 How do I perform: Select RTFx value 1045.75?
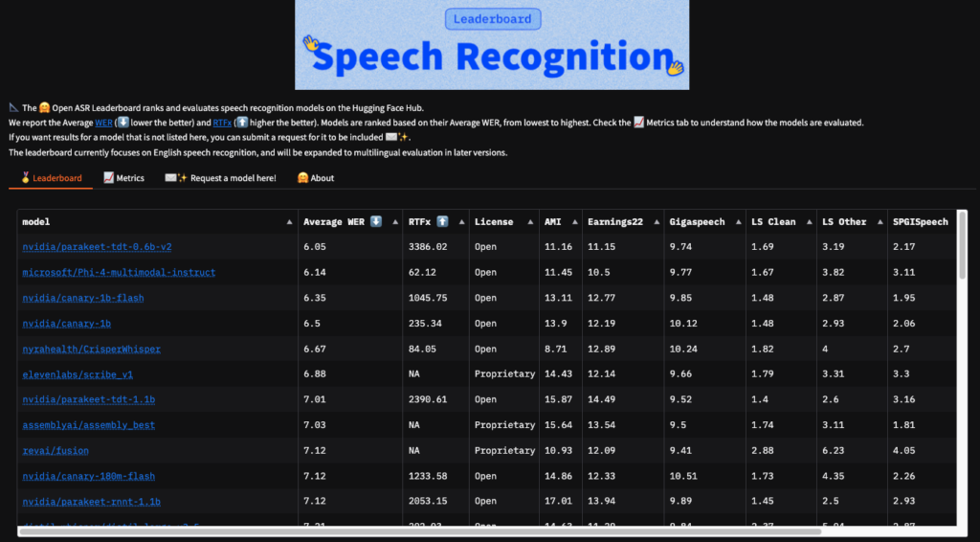428,298
